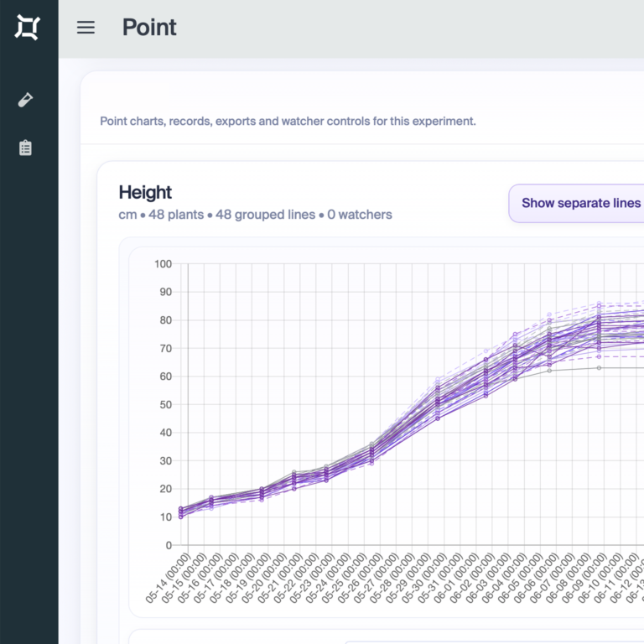This screenshot has height=644, width=644.
Task: Open the test tube experiments icon
Action: pos(25,100)
